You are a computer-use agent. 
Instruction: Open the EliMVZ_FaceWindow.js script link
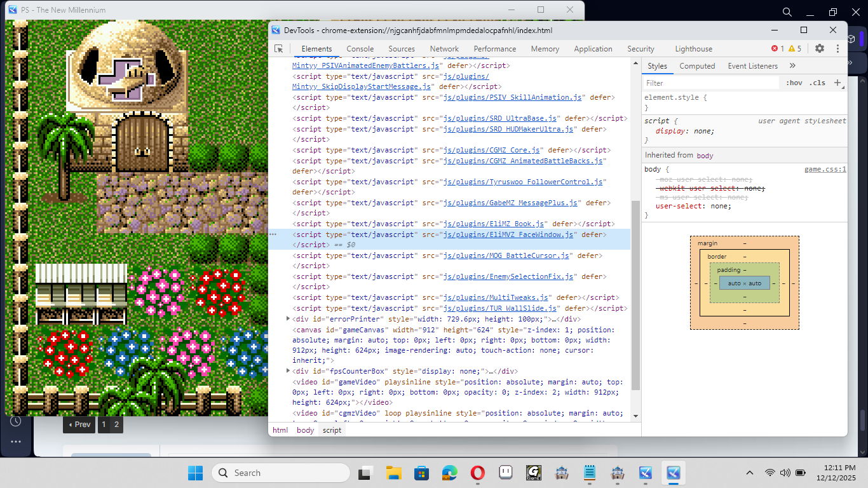tap(508, 234)
